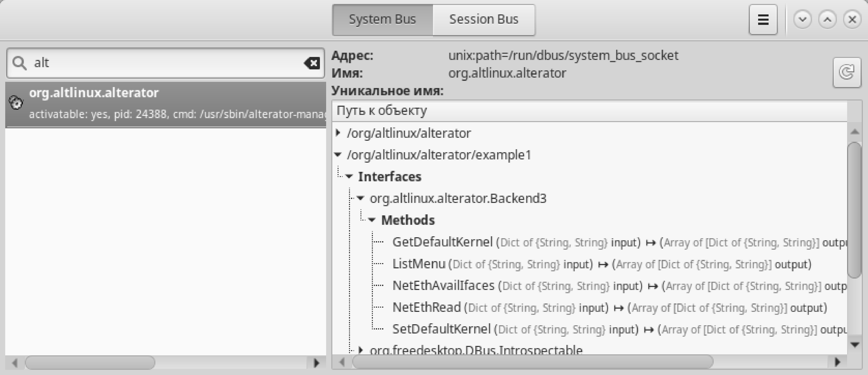Select the GetDefaultKernel method
This screenshot has height=375, width=868.
click(442, 242)
